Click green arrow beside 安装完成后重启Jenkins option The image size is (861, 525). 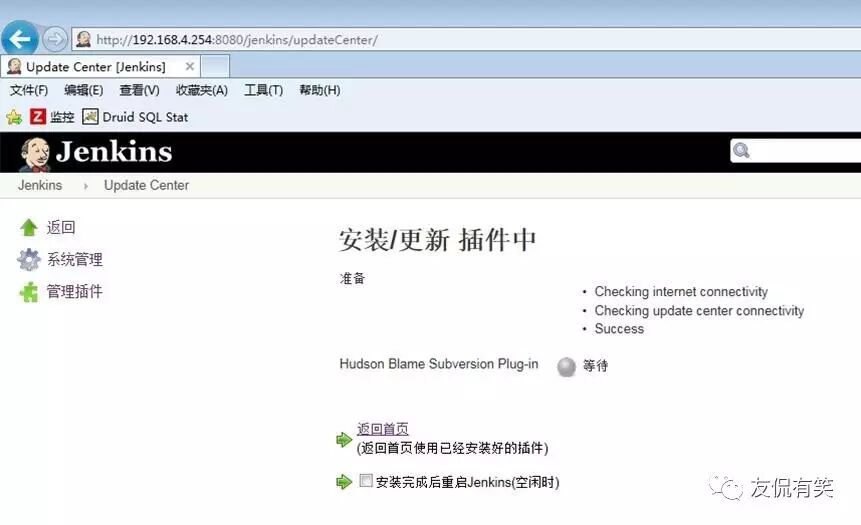[344, 482]
